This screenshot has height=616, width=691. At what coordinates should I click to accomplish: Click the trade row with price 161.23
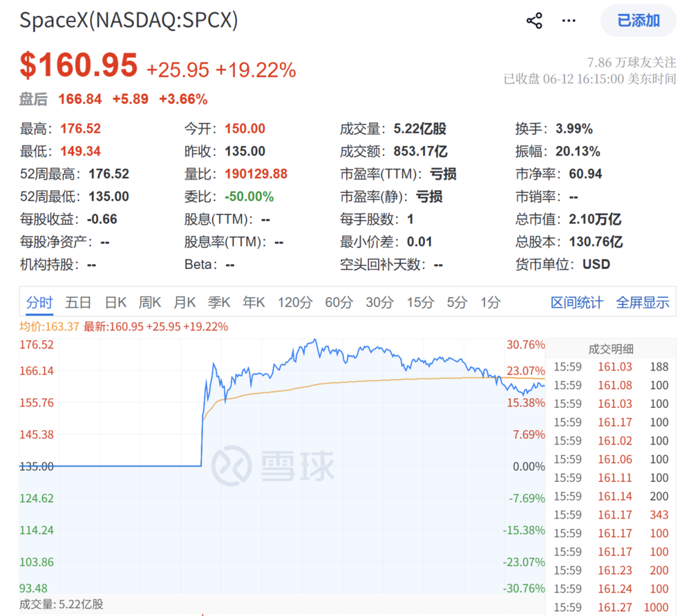click(x=611, y=570)
